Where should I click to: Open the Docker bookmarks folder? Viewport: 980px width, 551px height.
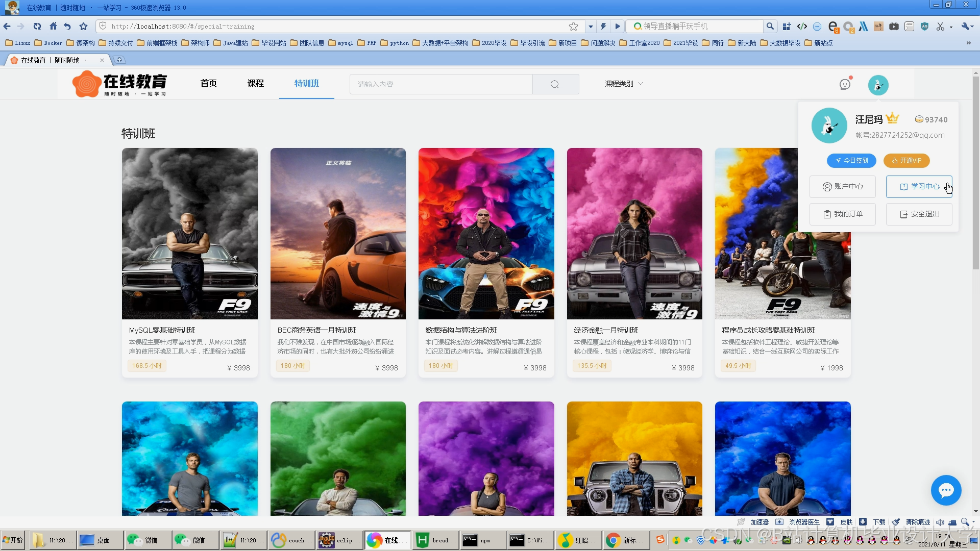pos(48,43)
